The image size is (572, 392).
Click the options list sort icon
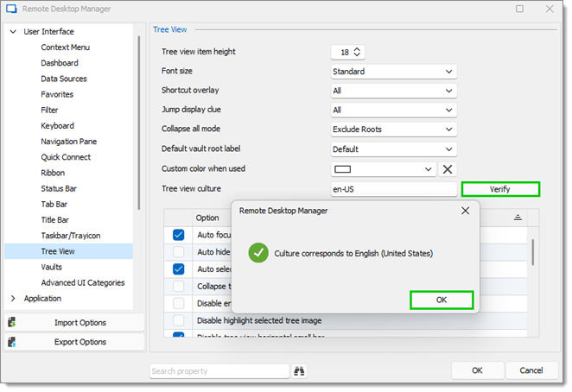(x=518, y=218)
